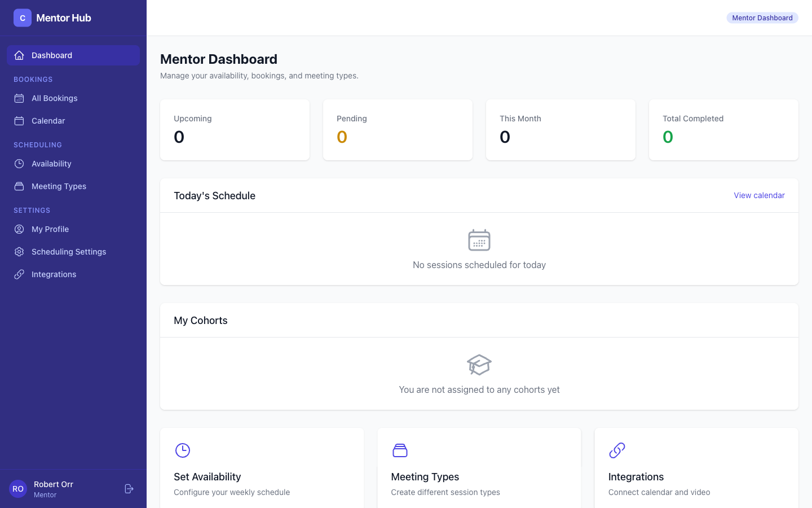Click the chain-link icon on Integrations card
This screenshot has height=508, width=812.
tap(617, 450)
